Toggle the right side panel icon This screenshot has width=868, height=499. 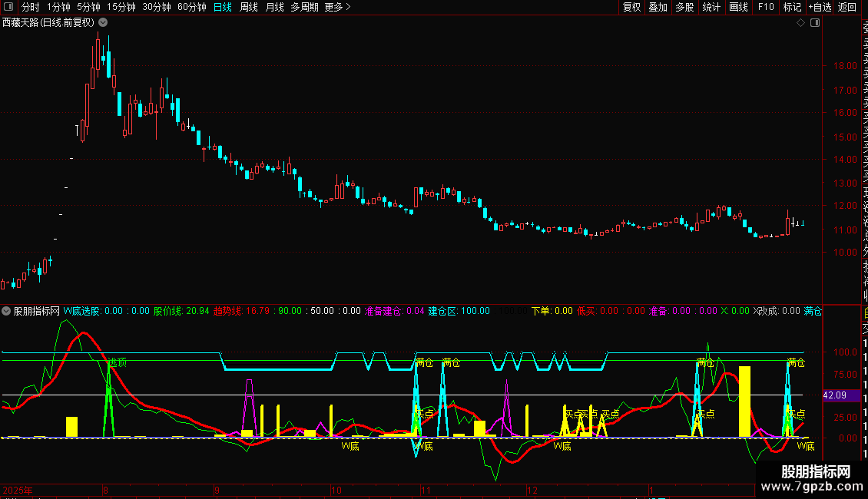(x=815, y=23)
